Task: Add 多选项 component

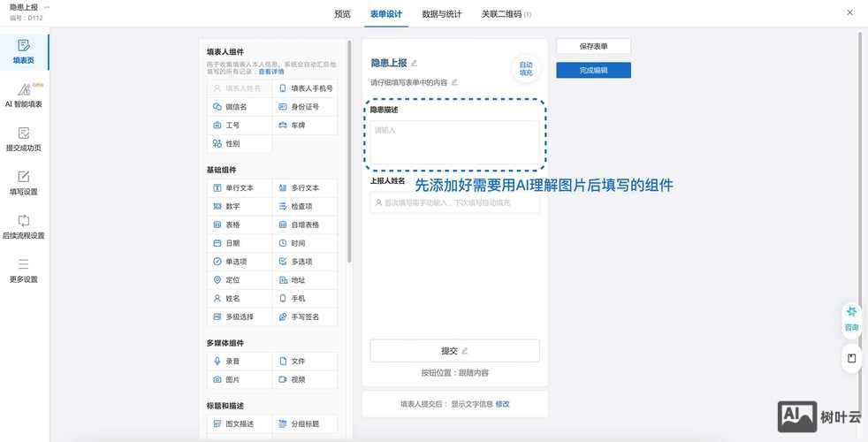Action: [305, 262]
